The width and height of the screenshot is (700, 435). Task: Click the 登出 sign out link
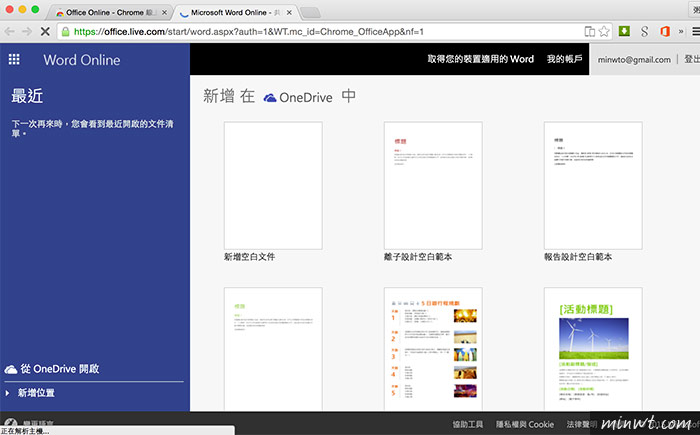(692, 59)
